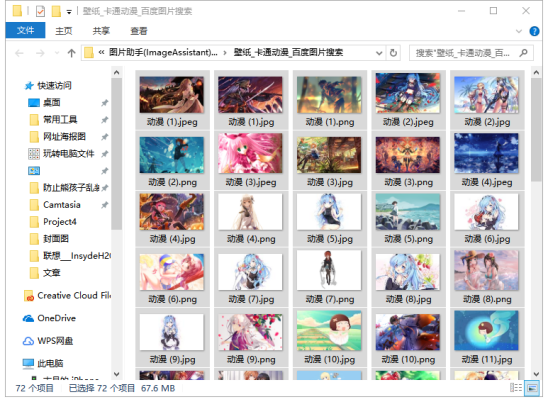Image resolution: width=548 pixels, height=402 pixels.
Task: Switch to details view in status bar
Action: [516, 388]
